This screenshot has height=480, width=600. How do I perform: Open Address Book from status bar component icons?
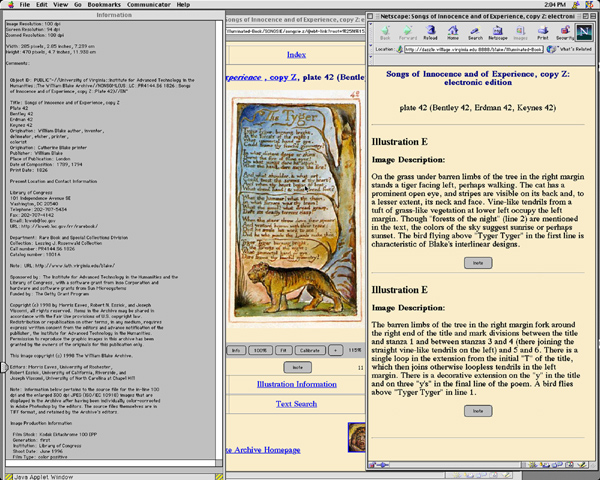pyautogui.click(x=569, y=465)
